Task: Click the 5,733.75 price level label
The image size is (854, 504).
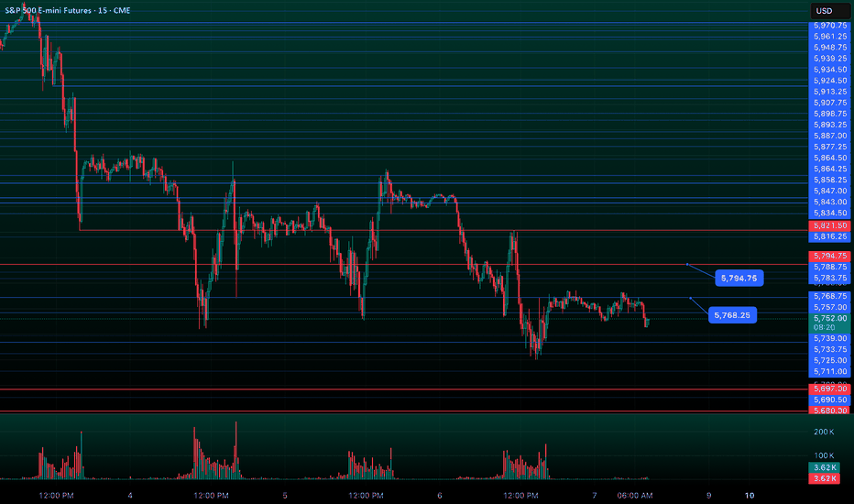Action: point(830,349)
